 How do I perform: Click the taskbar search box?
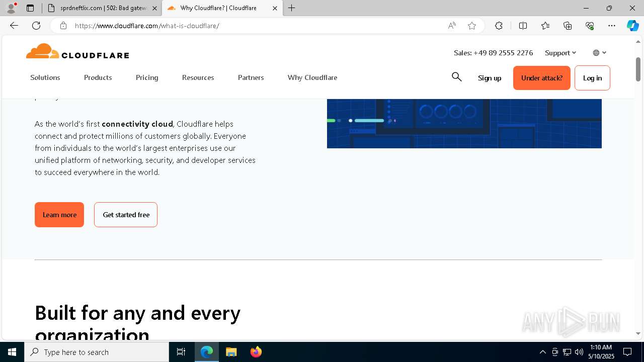pyautogui.click(x=97, y=352)
